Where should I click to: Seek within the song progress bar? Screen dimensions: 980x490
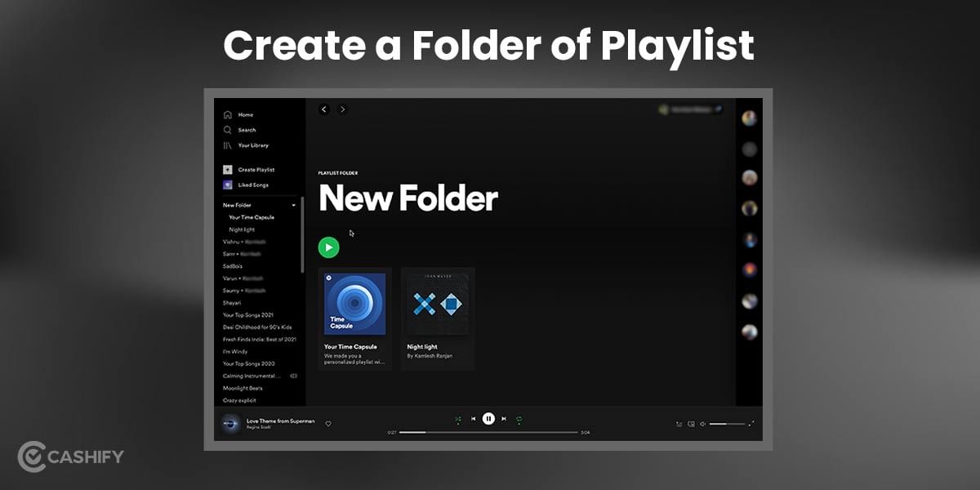pyautogui.click(x=488, y=432)
